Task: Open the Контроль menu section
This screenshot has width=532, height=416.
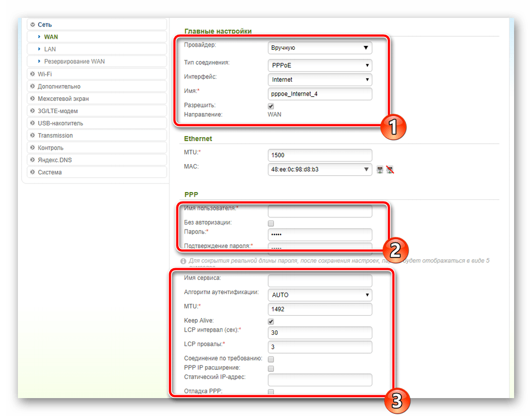Action: [97, 147]
